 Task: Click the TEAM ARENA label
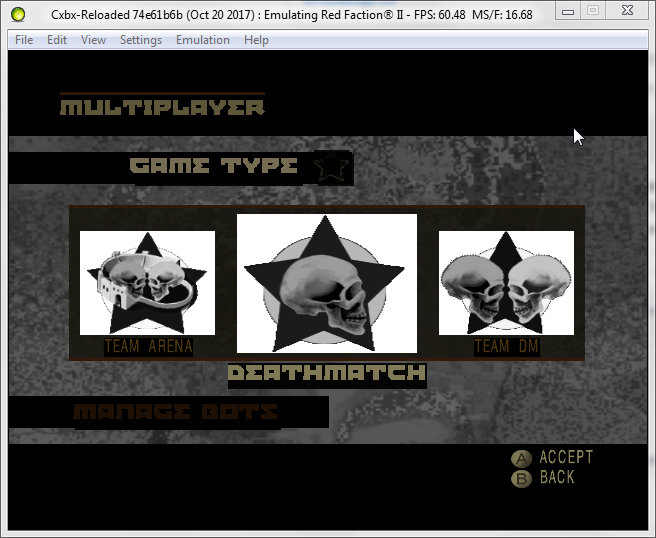coord(149,346)
